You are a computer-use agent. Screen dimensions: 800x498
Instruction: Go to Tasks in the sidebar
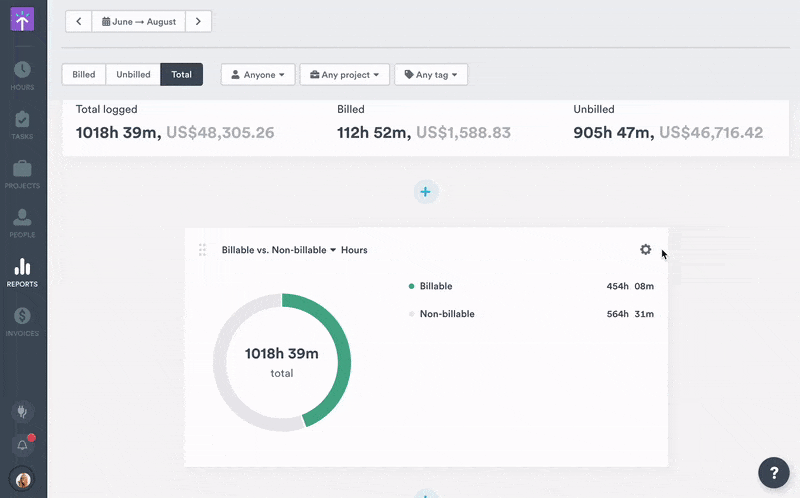(22, 124)
